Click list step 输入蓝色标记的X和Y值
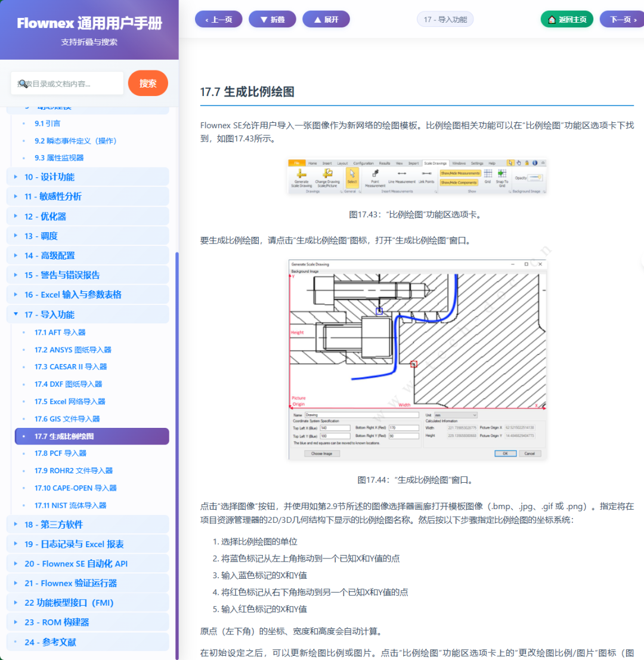 coord(264,575)
